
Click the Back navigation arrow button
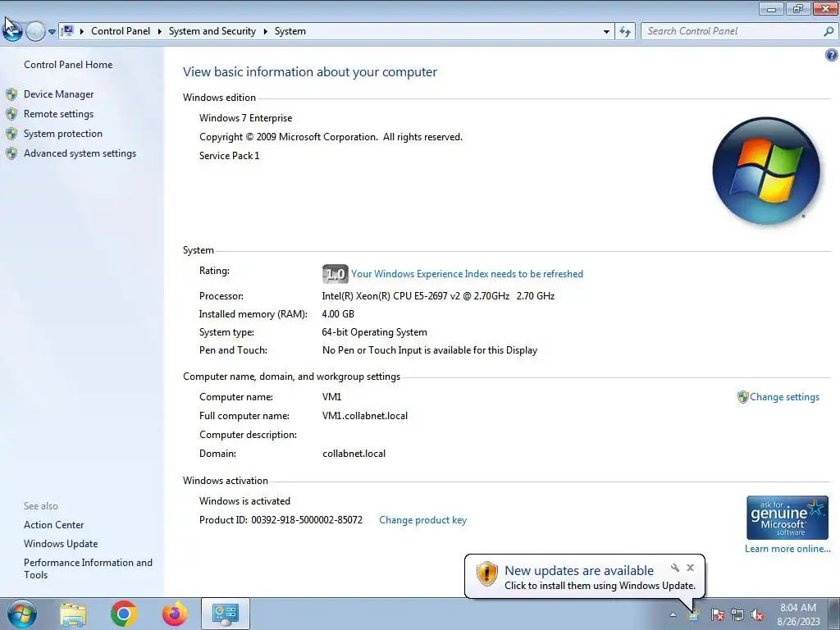pos(11,32)
